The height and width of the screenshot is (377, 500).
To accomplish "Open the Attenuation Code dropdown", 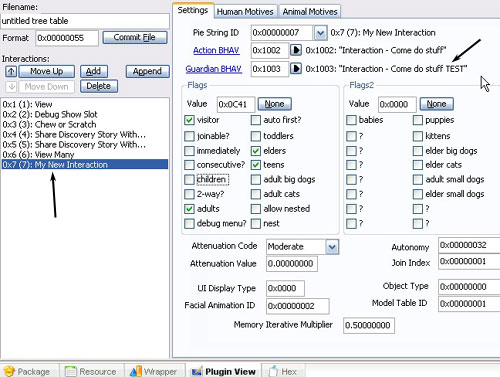I will (x=332, y=247).
